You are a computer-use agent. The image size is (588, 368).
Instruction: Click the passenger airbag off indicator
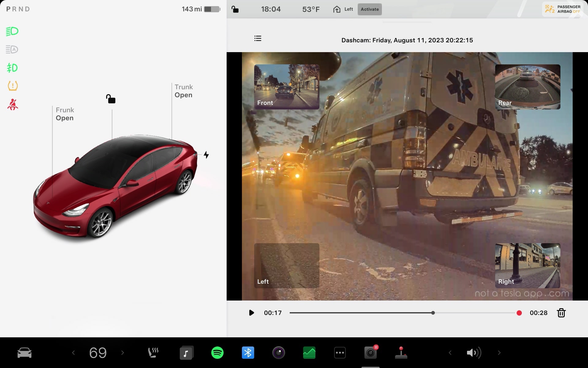click(563, 9)
